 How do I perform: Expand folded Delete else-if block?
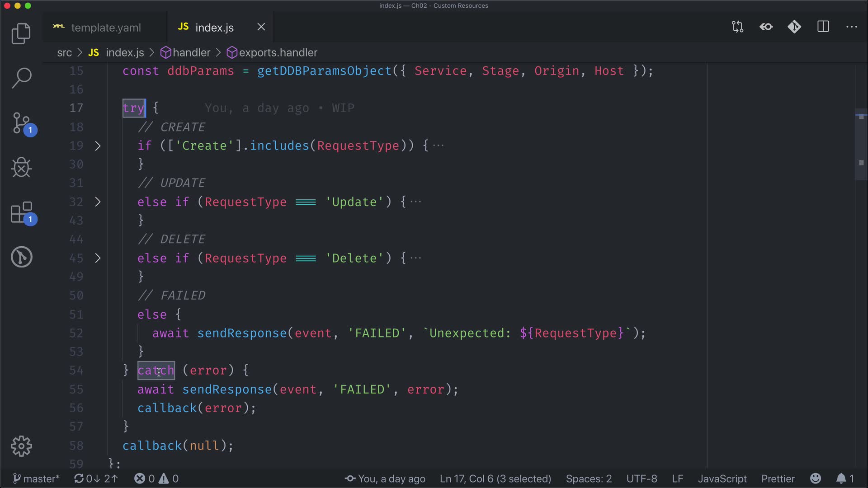[98, 258]
